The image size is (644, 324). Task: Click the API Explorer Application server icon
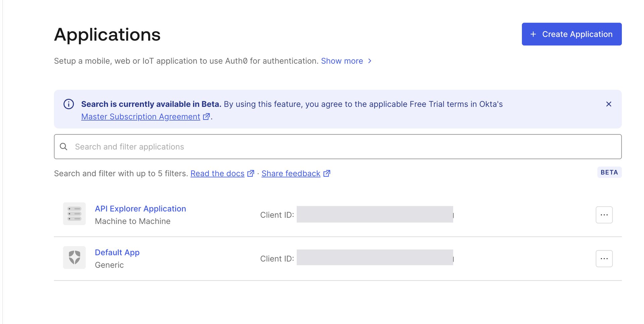pos(74,214)
